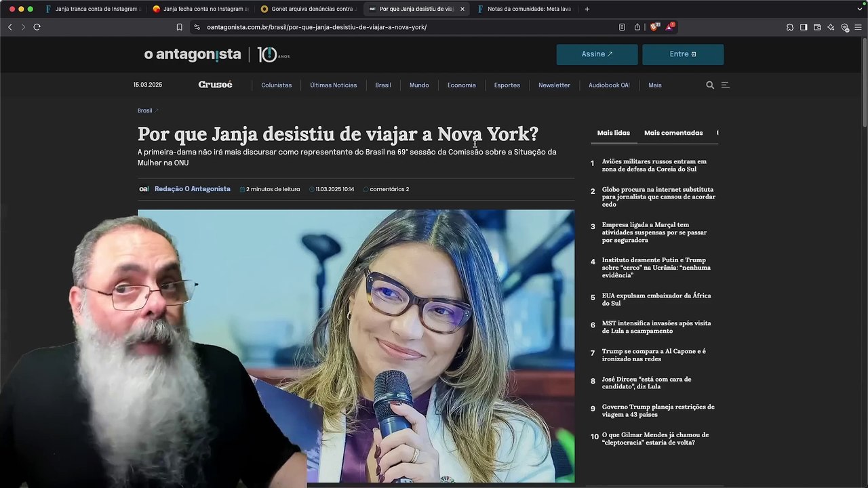This screenshot has height=488, width=868.
Task: Open Brave Shields lion icon
Action: [654, 27]
